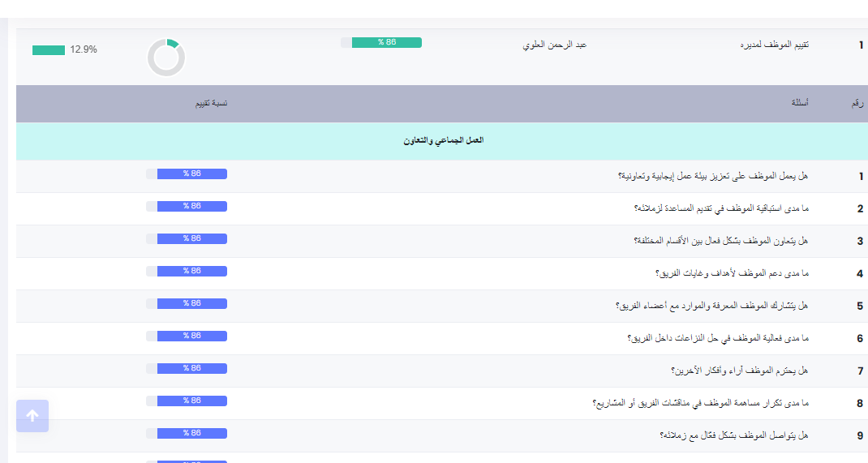This screenshot has height=463, width=868.
Task: Click employee name عبد الرحمن العلوي
Action: click(554, 45)
